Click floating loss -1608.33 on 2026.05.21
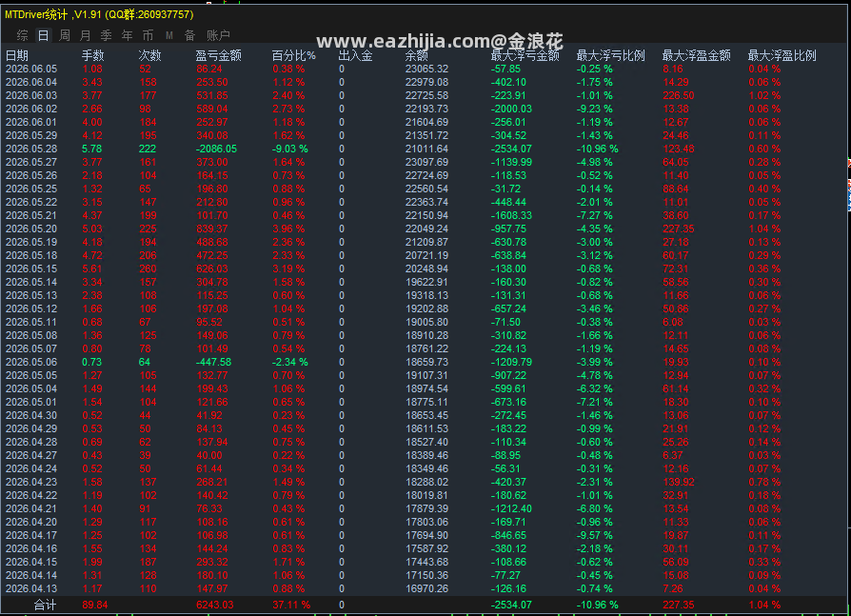Viewport: 851px width, 616px height. point(511,215)
